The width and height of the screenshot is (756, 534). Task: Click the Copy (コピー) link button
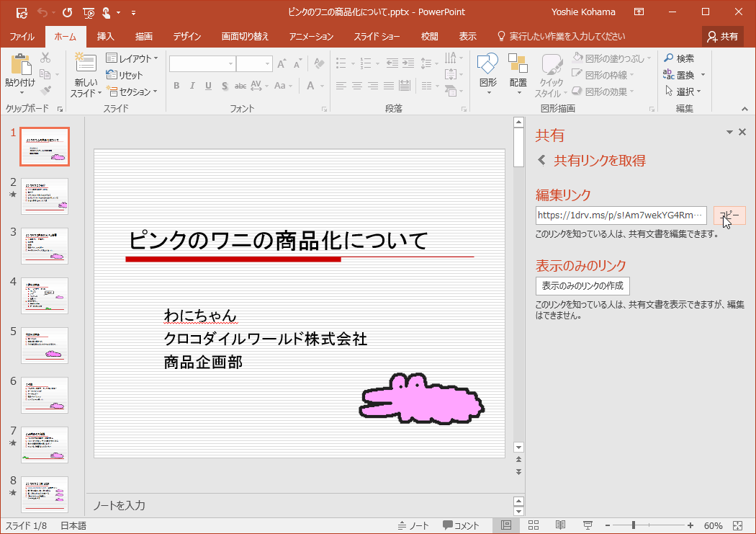729,215
